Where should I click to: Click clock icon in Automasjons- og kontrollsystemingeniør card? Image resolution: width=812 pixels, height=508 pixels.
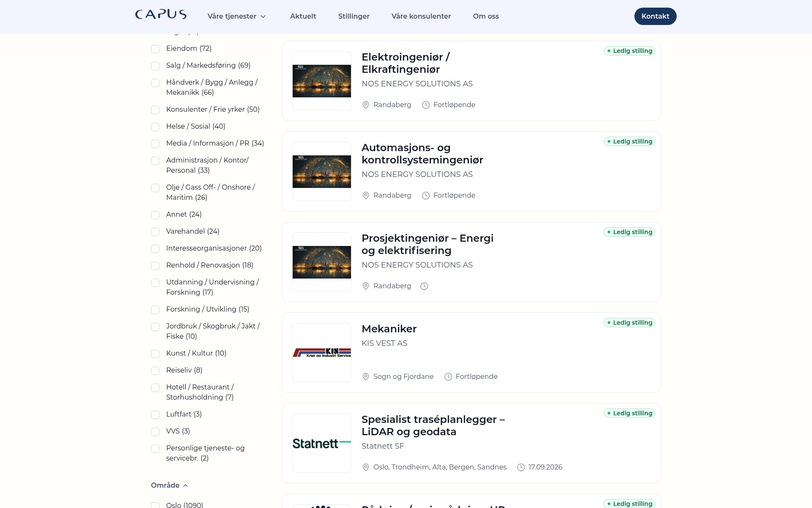426,196
